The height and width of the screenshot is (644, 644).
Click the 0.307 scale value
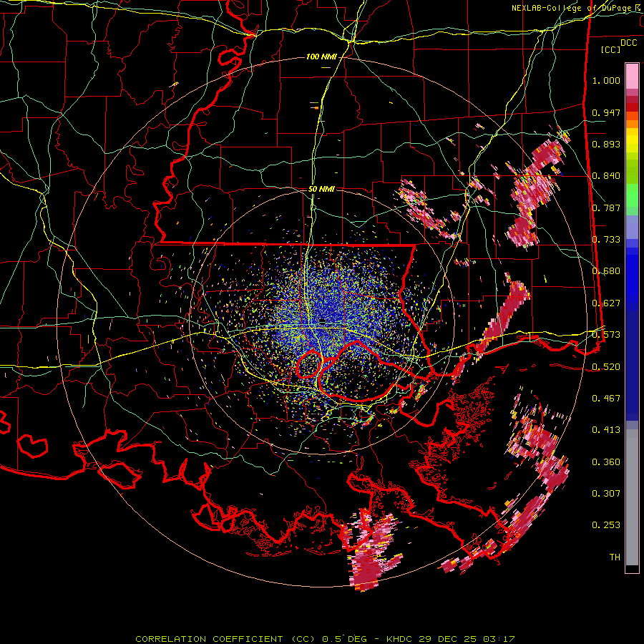click(606, 494)
